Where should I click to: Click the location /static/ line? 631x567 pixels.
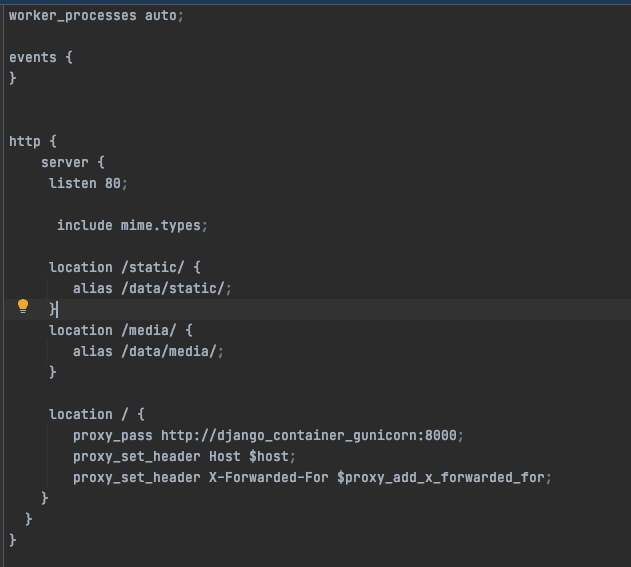[x=124, y=267]
